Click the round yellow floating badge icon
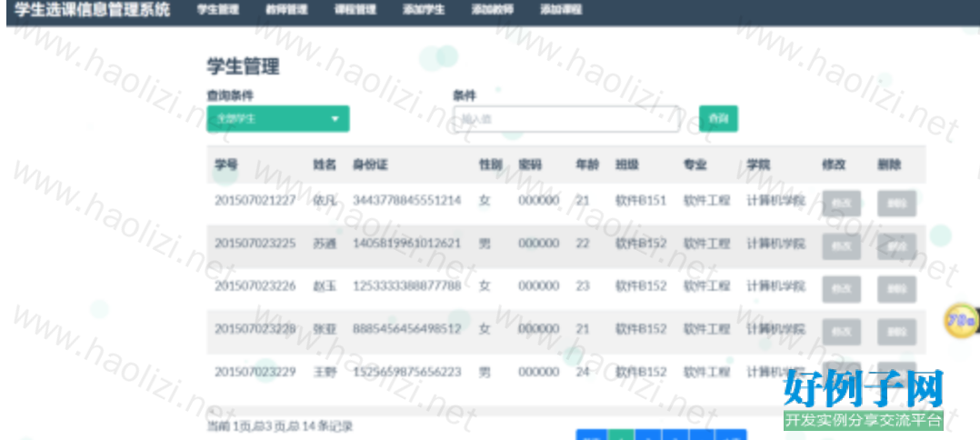The image size is (980, 440). (x=961, y=320)
